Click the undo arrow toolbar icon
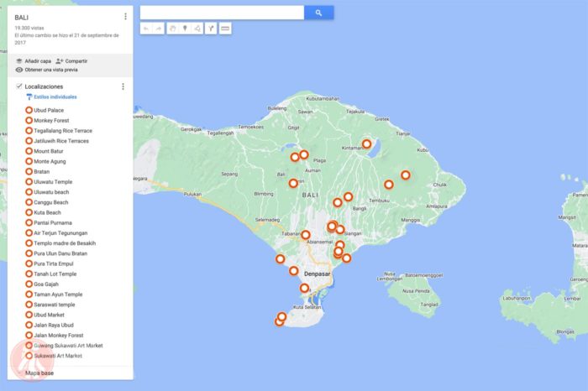This screenshot has height=391, width=588. (x=146, y=29)
